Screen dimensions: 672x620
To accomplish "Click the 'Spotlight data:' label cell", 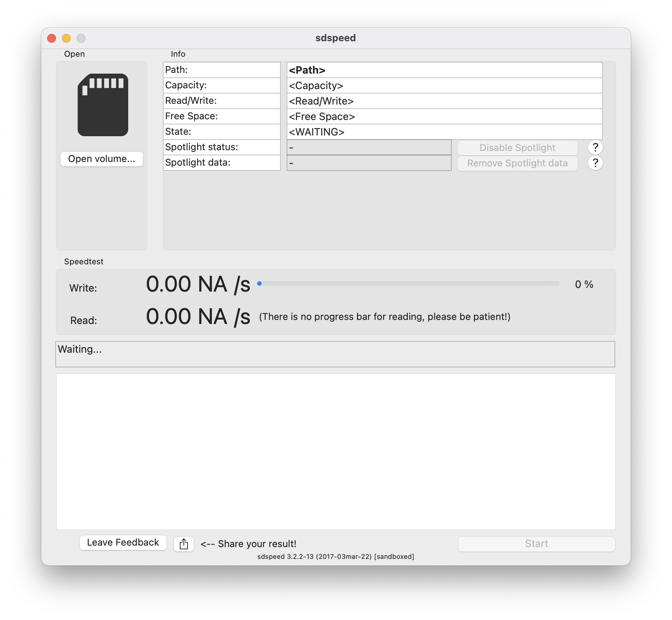I will (222, 163).
